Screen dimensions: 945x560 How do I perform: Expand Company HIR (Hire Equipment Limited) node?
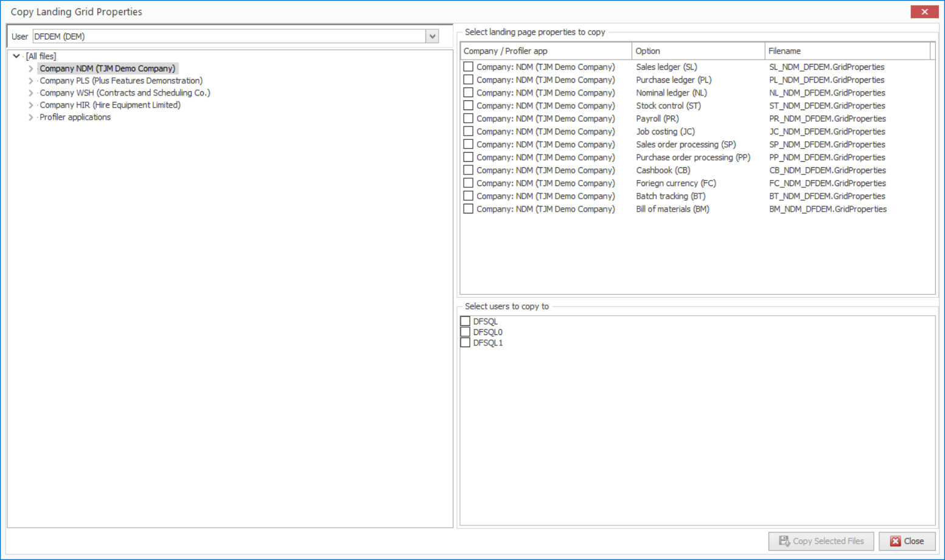31,105
